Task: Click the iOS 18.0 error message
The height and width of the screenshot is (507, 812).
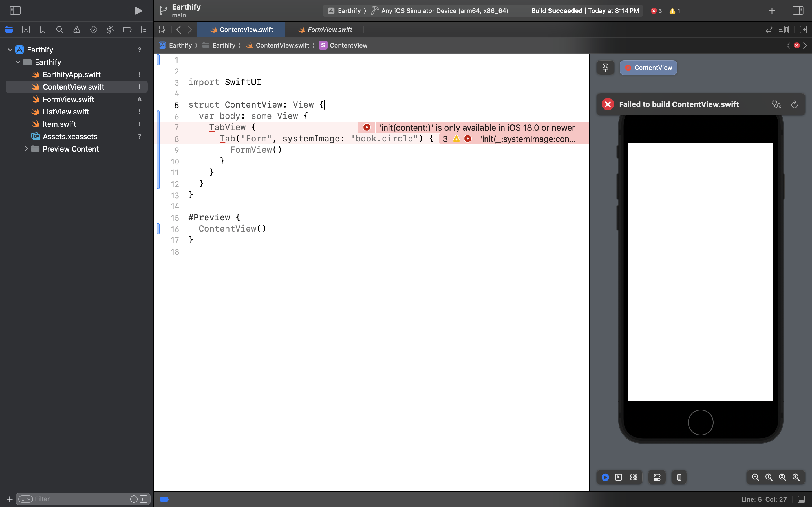Action: (476, 128)
